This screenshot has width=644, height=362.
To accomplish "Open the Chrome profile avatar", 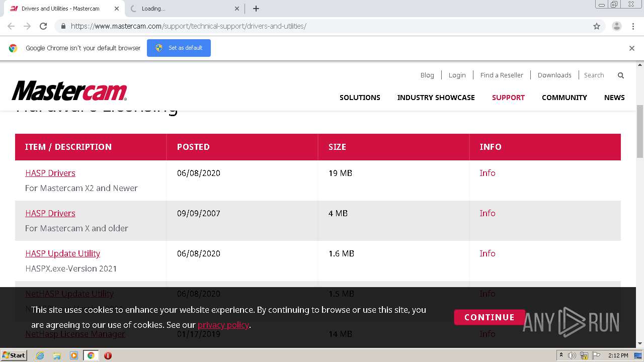I will 617,26.
